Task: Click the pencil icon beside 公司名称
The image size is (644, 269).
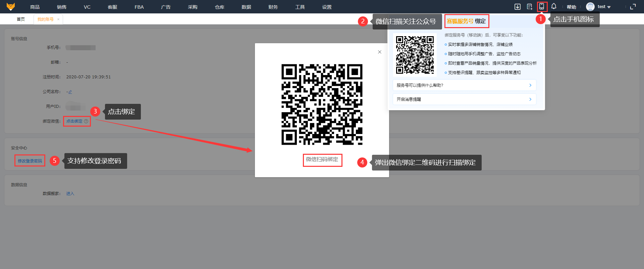Action: tap(70, 92)
